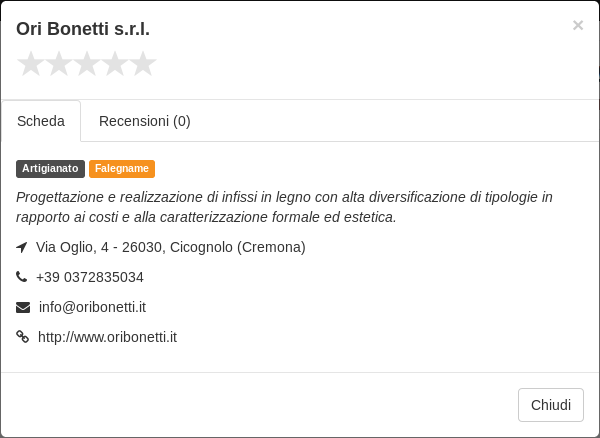Select the Scheda tab

pos(41,121)
